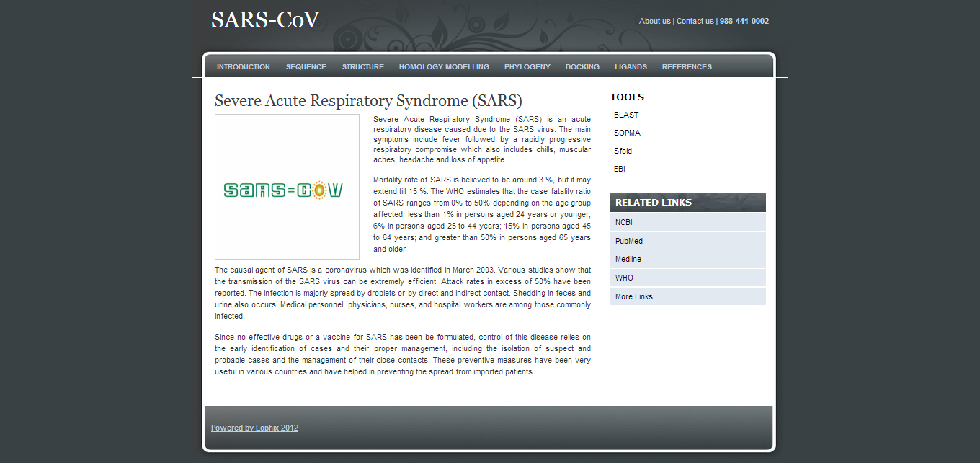Return to the INTRODUCTION page
The width and height of the screenshot is (980, 463).
tap(243, 66)
